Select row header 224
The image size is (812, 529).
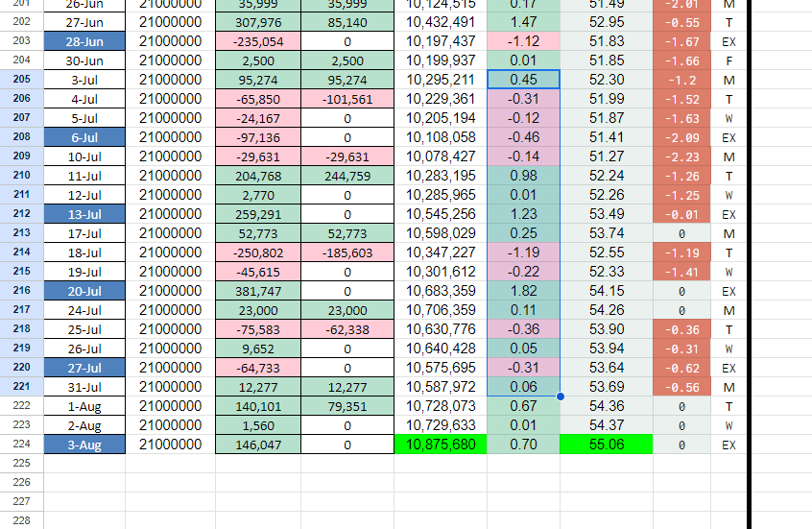point(22,444)
